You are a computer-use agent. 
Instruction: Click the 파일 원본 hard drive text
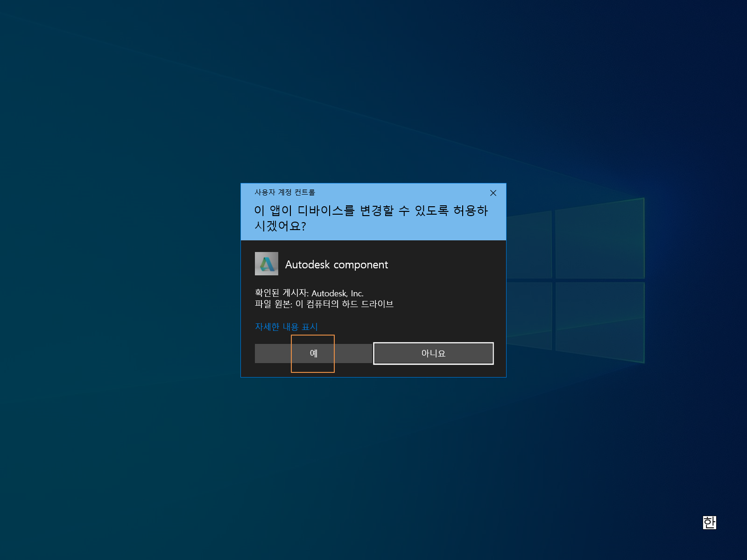324,304
